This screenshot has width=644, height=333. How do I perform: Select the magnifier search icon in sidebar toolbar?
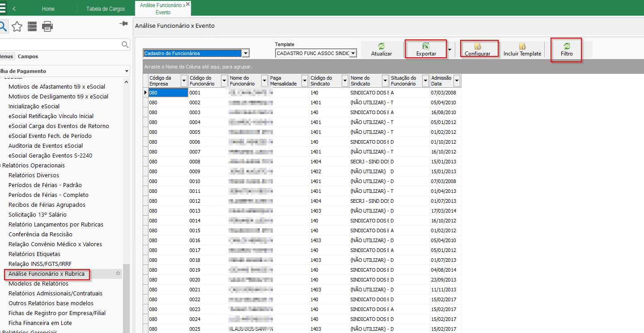point(3,27)
